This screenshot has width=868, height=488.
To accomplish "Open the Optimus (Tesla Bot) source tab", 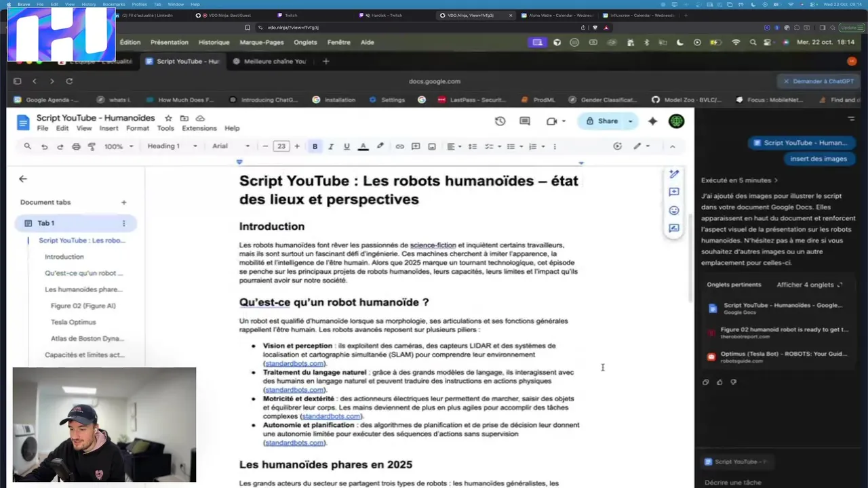I will (x=778, y=357).
